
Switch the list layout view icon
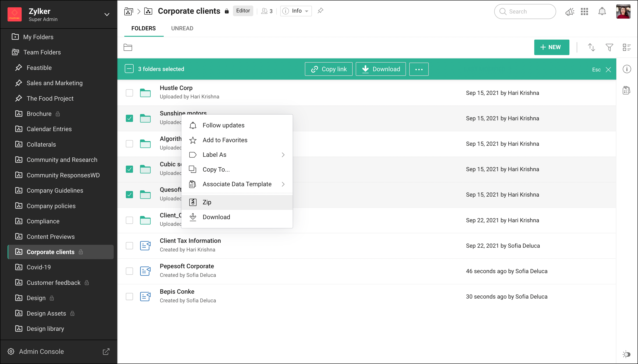pyautogui.click(x=627, y=47)
